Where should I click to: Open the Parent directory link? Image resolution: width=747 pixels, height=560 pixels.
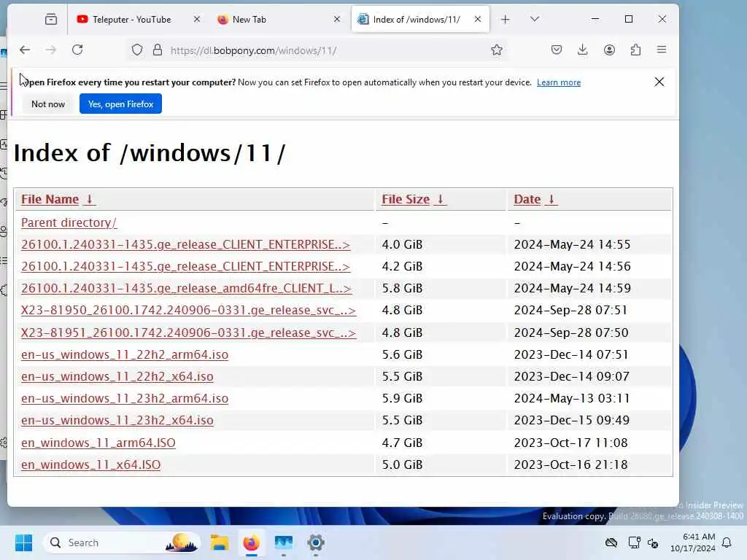[69, 222]
